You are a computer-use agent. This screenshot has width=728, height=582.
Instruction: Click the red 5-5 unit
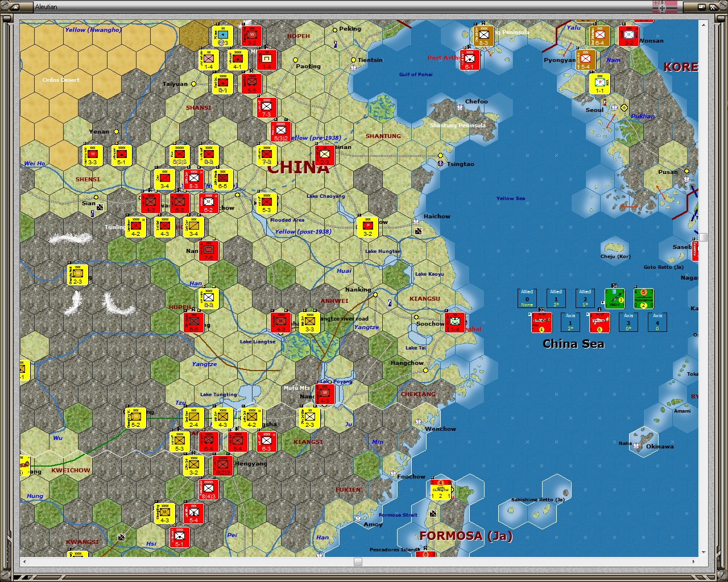(252, 84)
